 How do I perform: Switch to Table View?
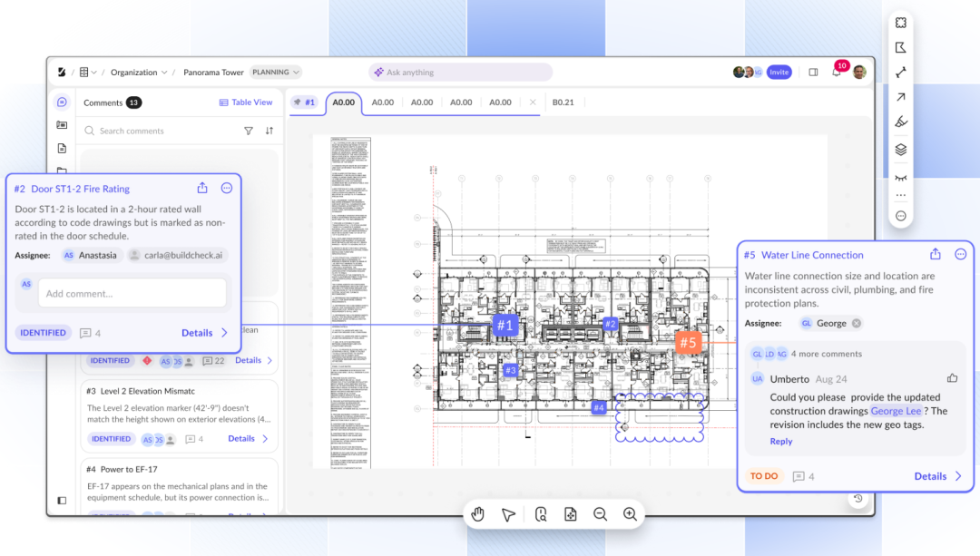[x=246, y=102]
